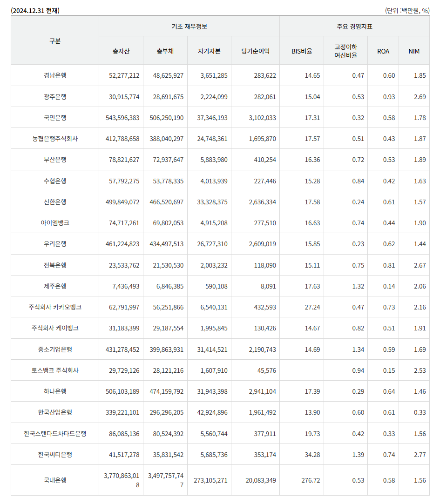This screenshot has width=440, height=504.
Task: Click net income total 20,083,349
Action: [261, 481]
